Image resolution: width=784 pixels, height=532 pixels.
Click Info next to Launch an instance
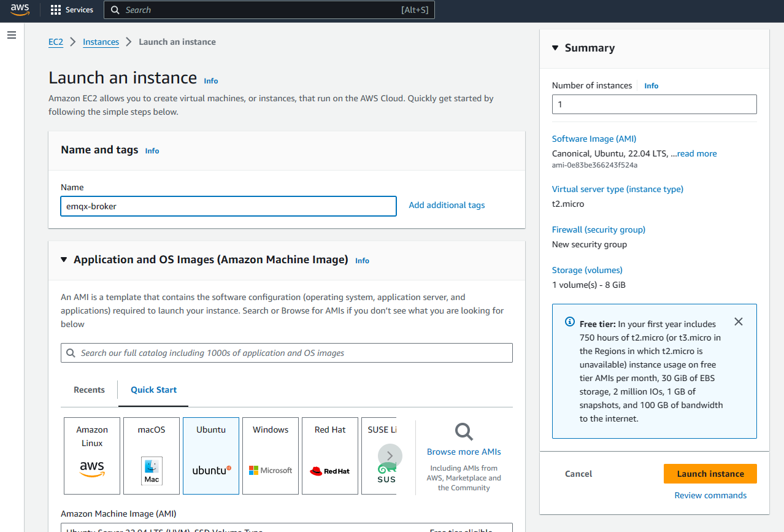(x=211, y=80)
